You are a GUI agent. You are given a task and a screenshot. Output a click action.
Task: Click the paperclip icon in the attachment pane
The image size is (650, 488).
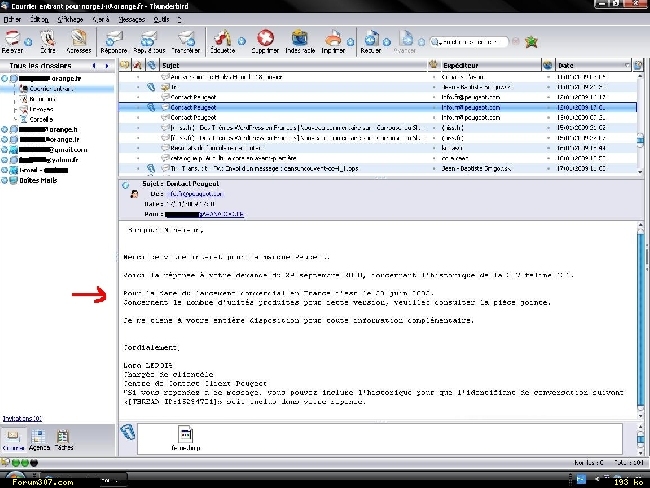tap(128, 432)
